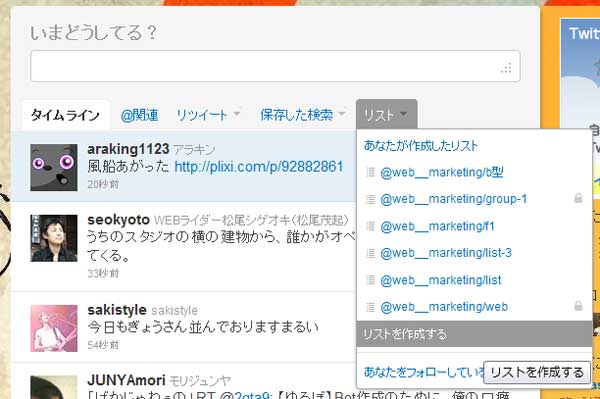Click the gray sakistyle display name
Image resolution: width=600 pixels, height=399 pixels.
point(174,310)
